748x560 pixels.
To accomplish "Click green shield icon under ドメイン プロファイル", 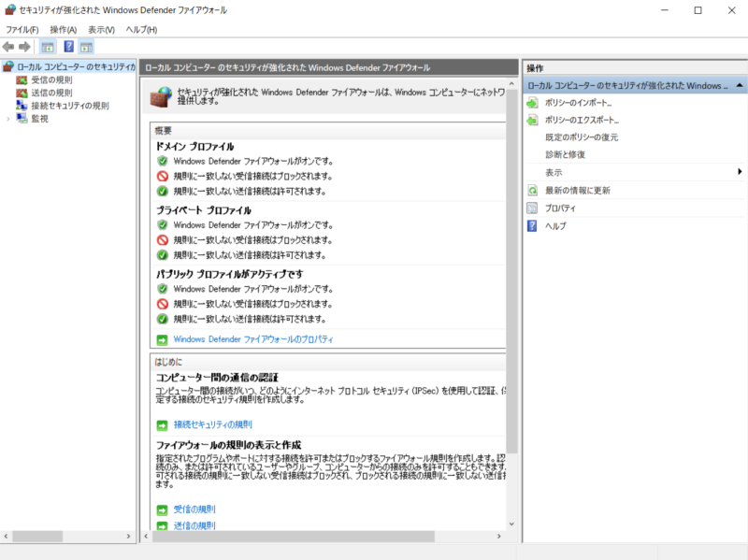I will pyautogui.click(x=163, y=161).
